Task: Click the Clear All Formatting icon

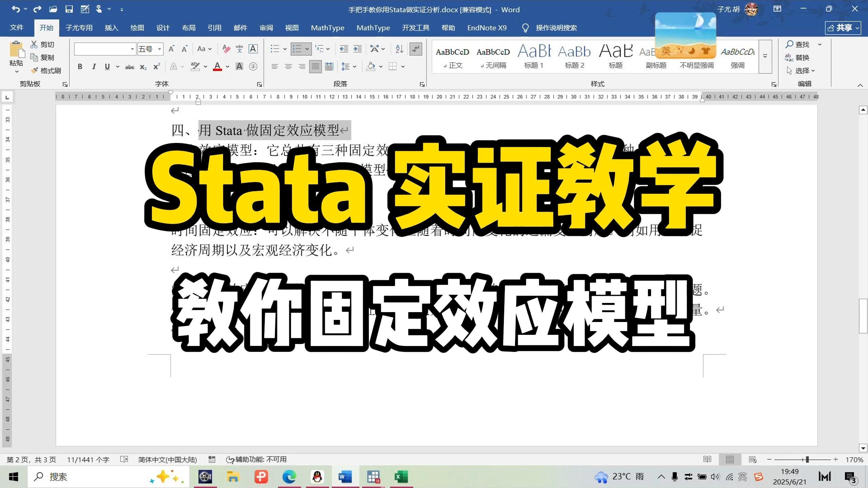Action: 226,49
